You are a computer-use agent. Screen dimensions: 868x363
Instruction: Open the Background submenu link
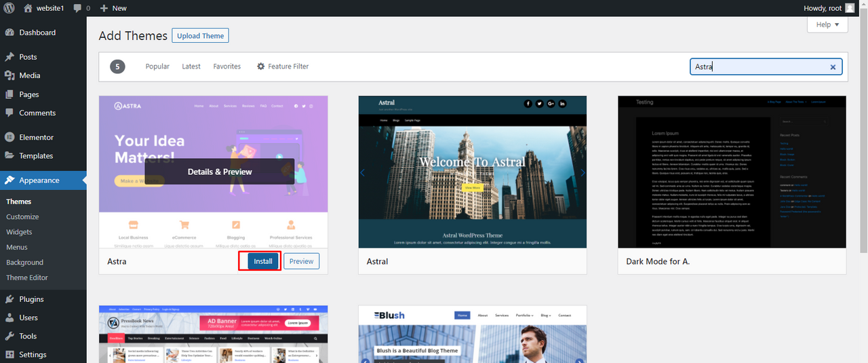pyautogui.click(x=24, y=263)
